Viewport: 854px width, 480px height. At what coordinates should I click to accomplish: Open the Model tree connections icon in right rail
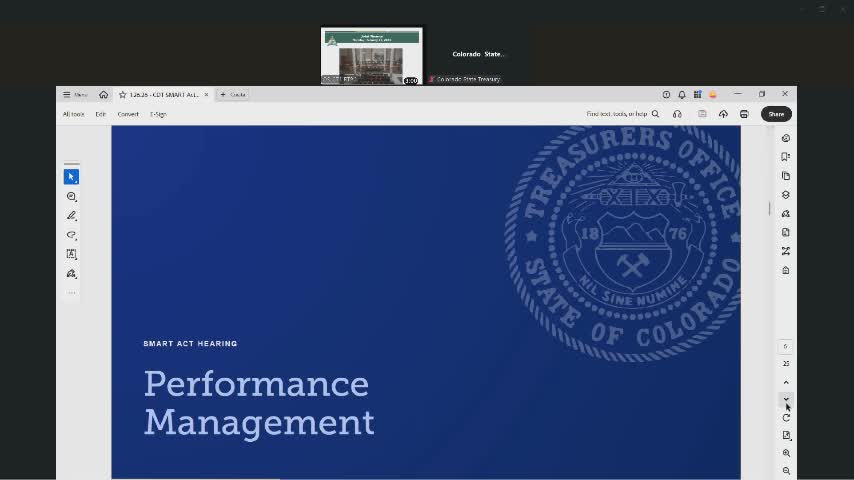click(786, 251)
